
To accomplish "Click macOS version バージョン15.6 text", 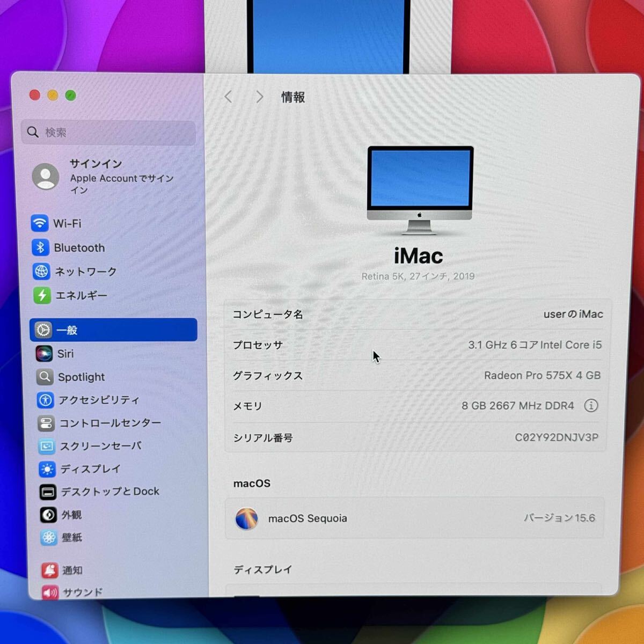I will [x=559, y=518].
